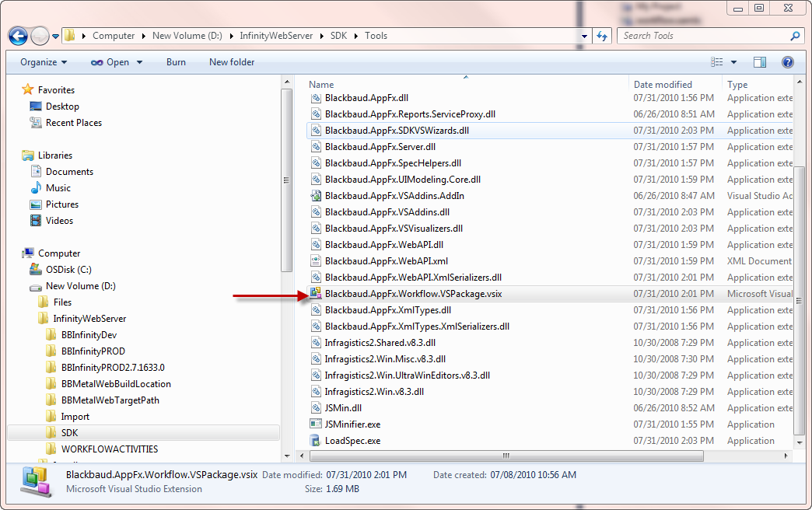
Task: Click the Blackbaud.AppFx.VSAddins.AddIn file icon
Action: click(315, 196)
